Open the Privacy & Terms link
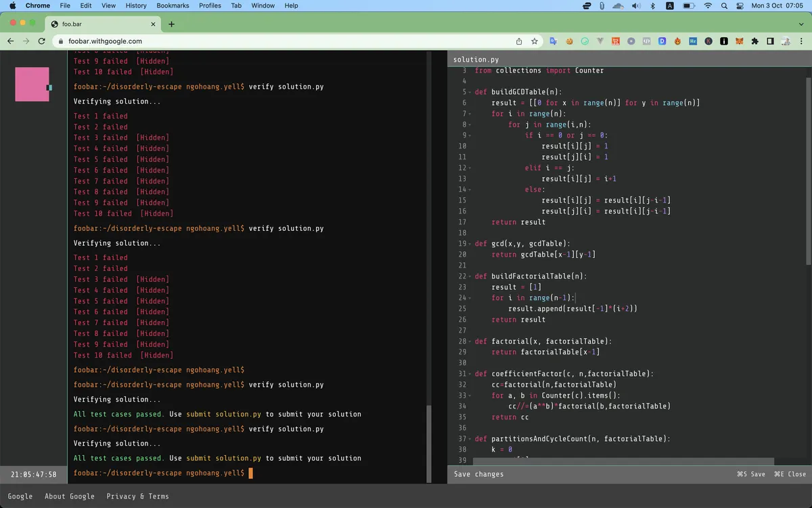 (138, 496)
